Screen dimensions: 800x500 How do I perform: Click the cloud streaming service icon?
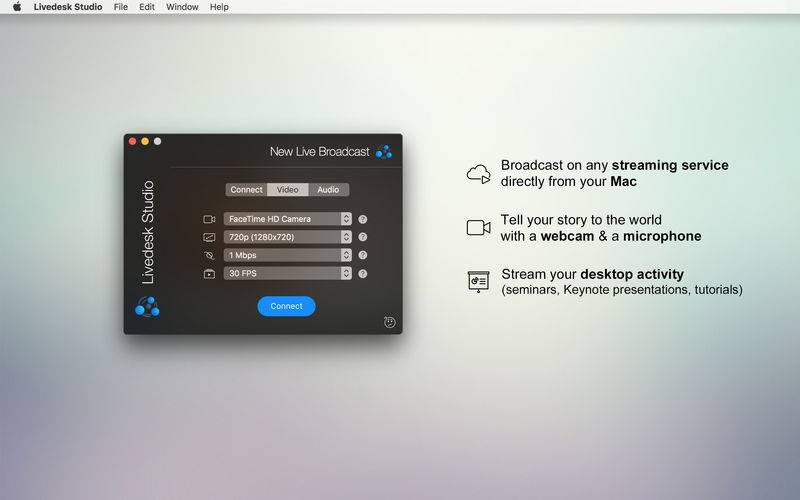479,174
